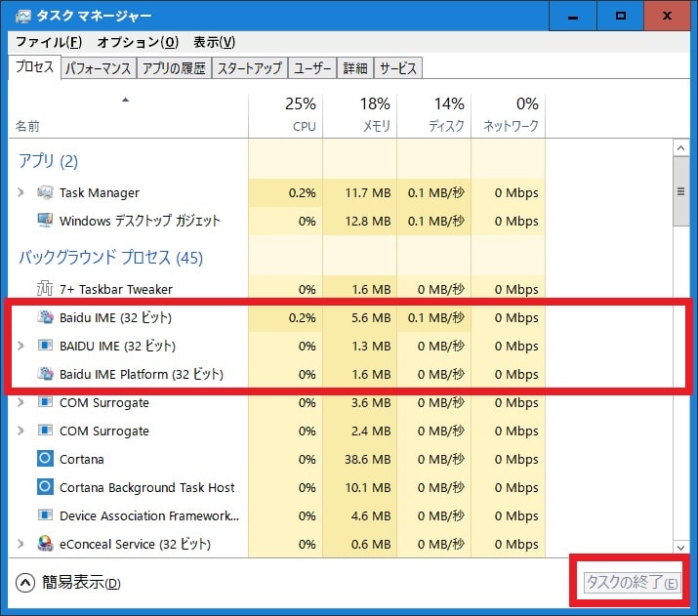Sort by the ネットワーク 0% column header
Viewport: 698px width, 616px height.
(x=509, y=116)
